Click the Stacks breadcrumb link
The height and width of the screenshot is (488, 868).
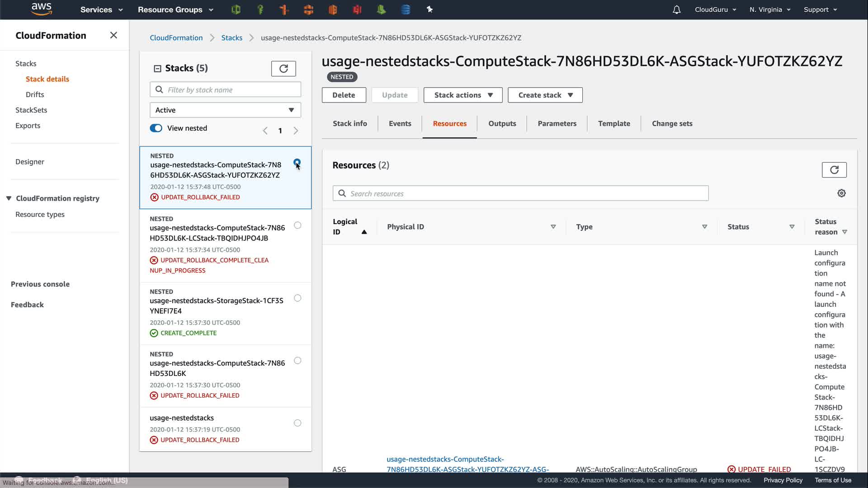point(231,38)
